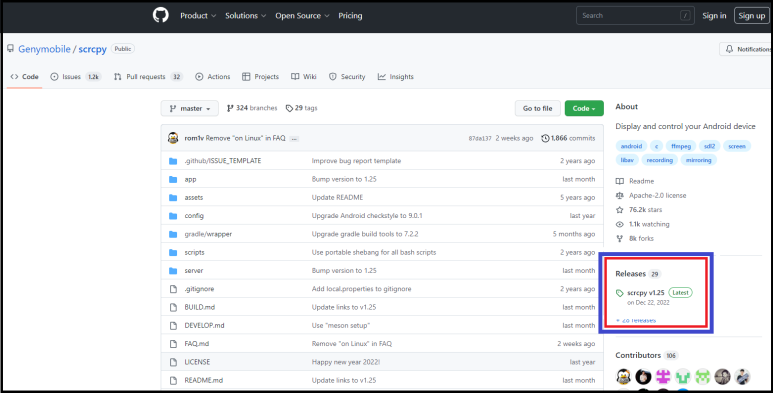View the 29 tags link
Viewport: 773px width, 393px height.
(301, 108)
